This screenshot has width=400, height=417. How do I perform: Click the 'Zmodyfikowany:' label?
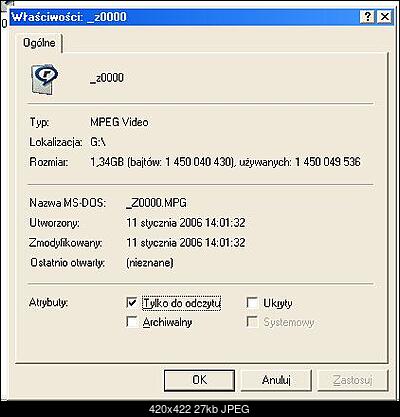65,243
